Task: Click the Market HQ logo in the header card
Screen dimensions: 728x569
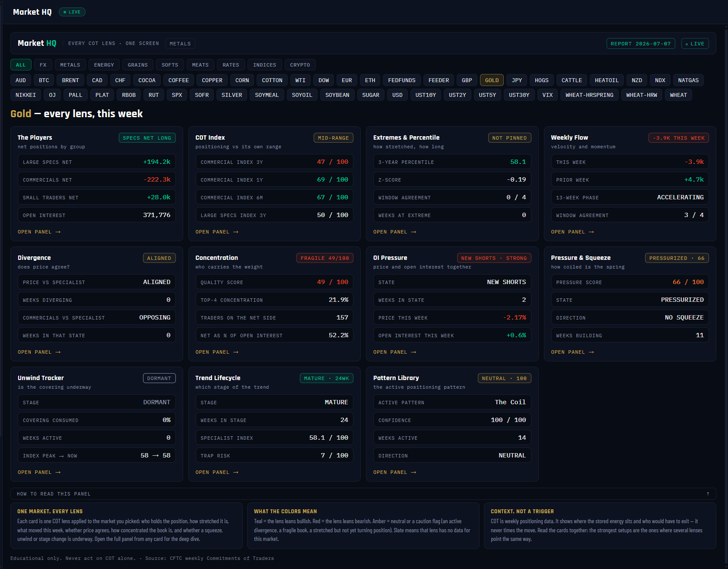Action: (37, 43)
